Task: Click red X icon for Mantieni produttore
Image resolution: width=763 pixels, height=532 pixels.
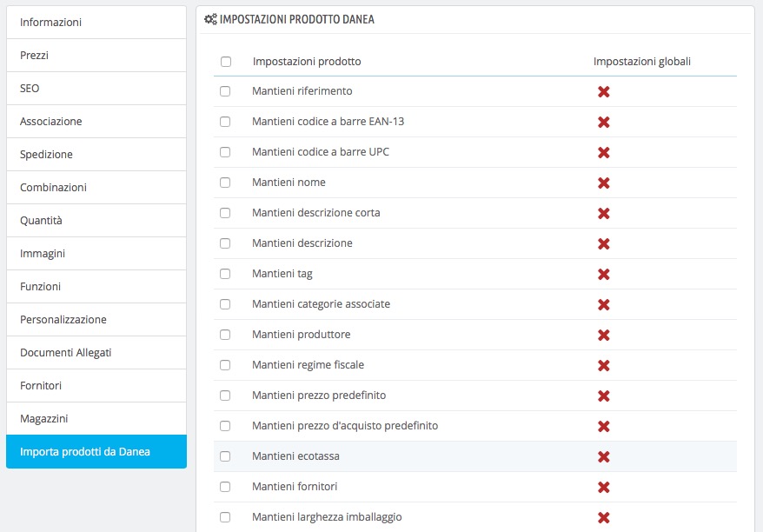Action: (604, 335)
